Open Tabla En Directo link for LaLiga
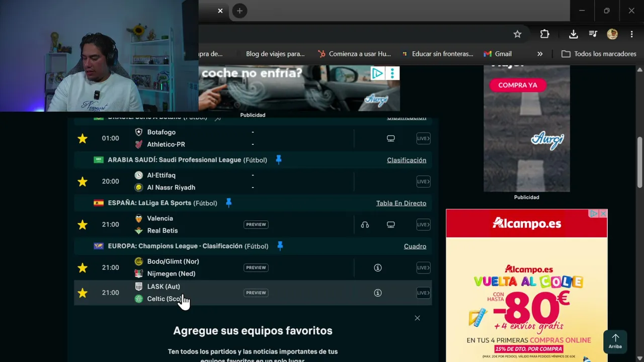Image resolution: width=644 pixels, height=362 pixels. tap(401, 203)
